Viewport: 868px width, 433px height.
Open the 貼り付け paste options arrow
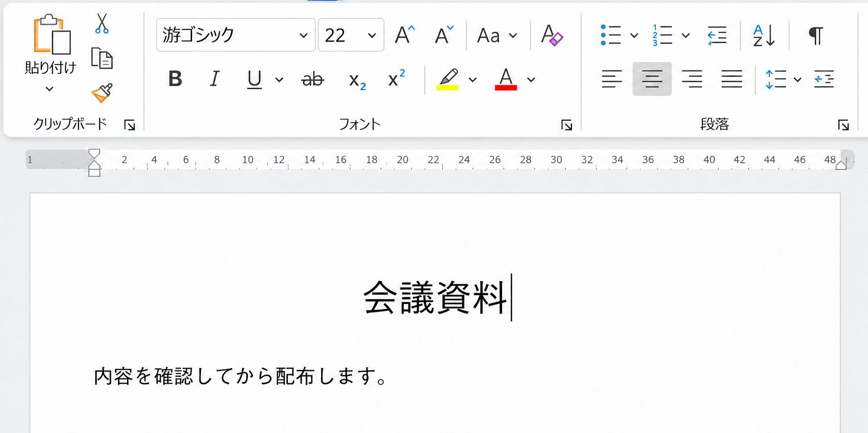click(49, 89)
